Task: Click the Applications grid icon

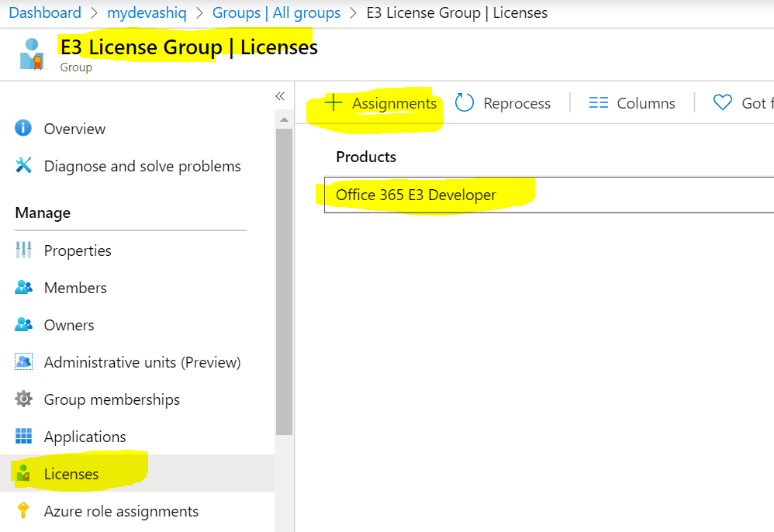Action: coord(23,437)
